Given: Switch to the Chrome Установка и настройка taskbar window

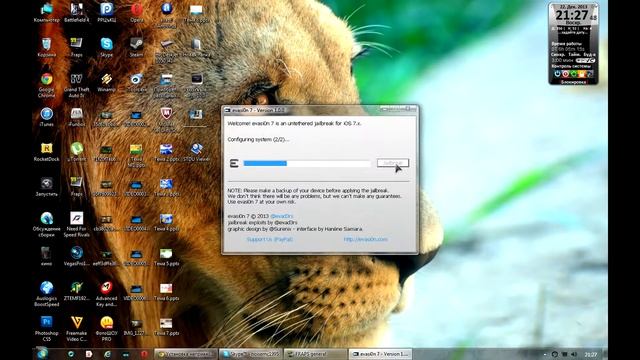Looking at the screenshot, I should [186, 354].
